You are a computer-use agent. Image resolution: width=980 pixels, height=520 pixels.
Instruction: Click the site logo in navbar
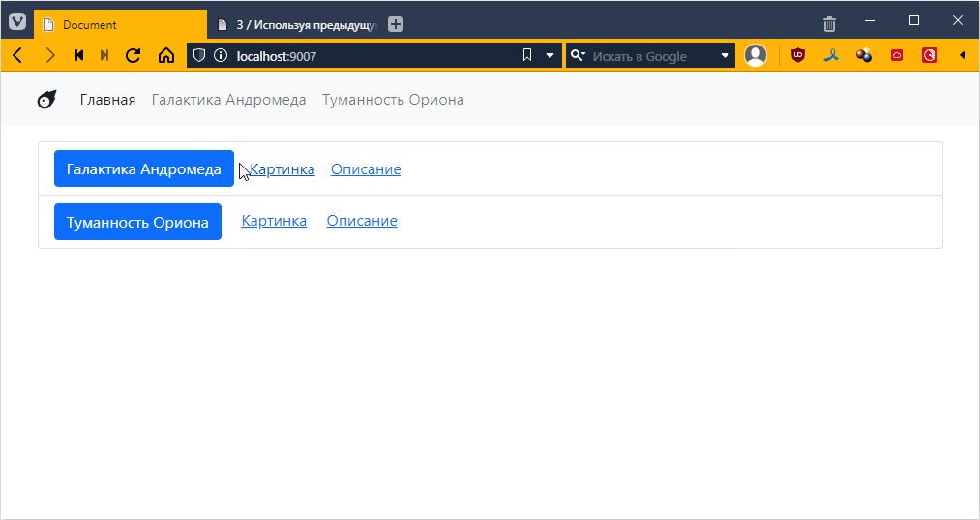pos(46,100)
